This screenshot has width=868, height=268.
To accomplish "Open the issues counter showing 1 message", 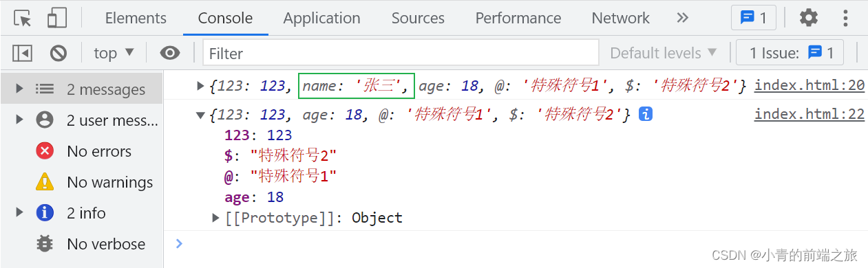I will (753, 18).
